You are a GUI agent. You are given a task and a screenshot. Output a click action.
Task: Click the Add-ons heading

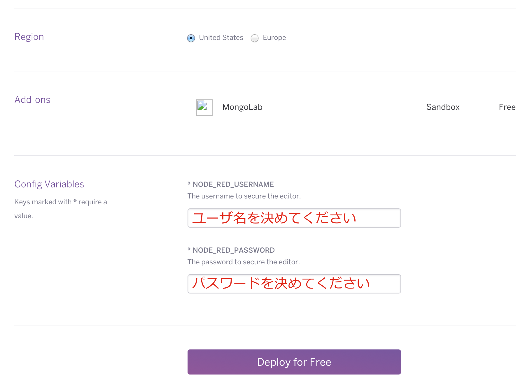click(x=32, y=100)
